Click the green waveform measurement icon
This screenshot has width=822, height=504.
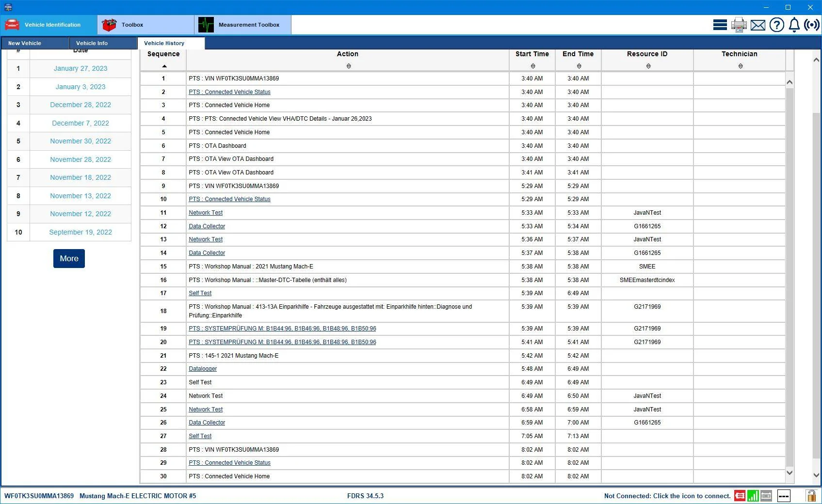pyautogui.click(x=206, y=25)
